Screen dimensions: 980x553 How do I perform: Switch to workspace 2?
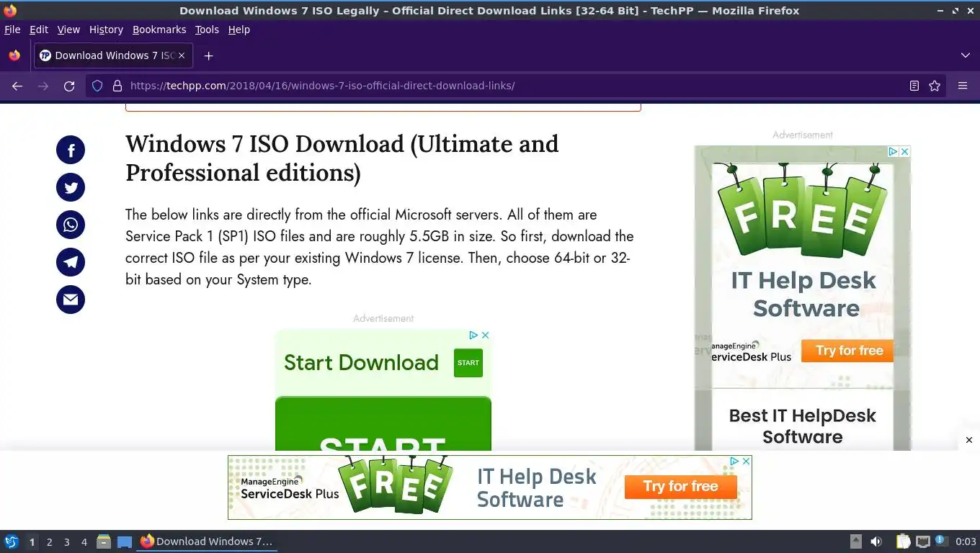pyautogui.click(x=49, y=542)
